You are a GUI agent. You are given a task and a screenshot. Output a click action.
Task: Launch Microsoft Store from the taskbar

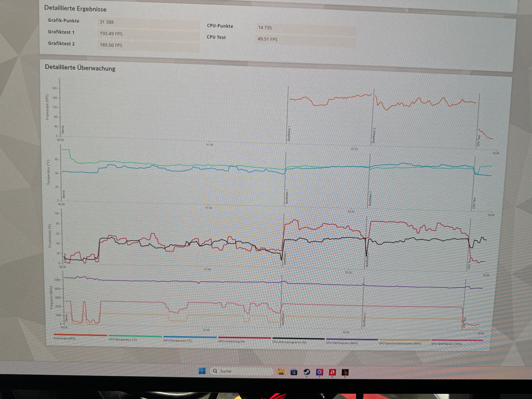(294, 372)
